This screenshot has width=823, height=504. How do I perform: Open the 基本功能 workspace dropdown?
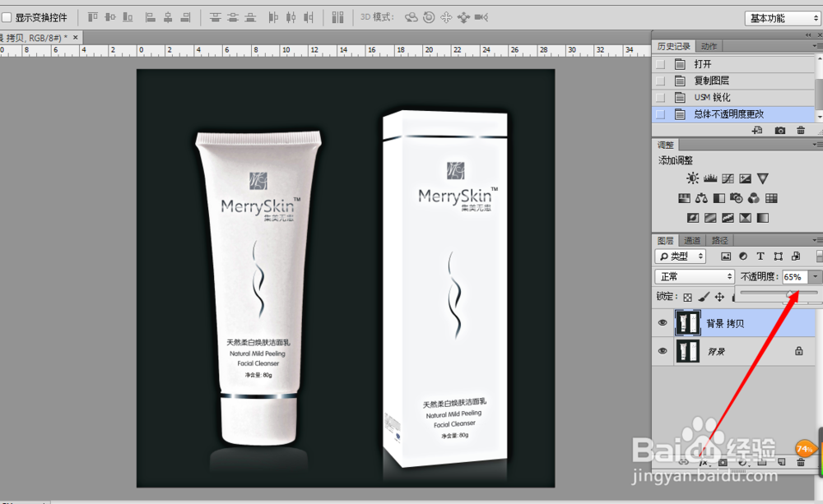(x=783, y=18)
